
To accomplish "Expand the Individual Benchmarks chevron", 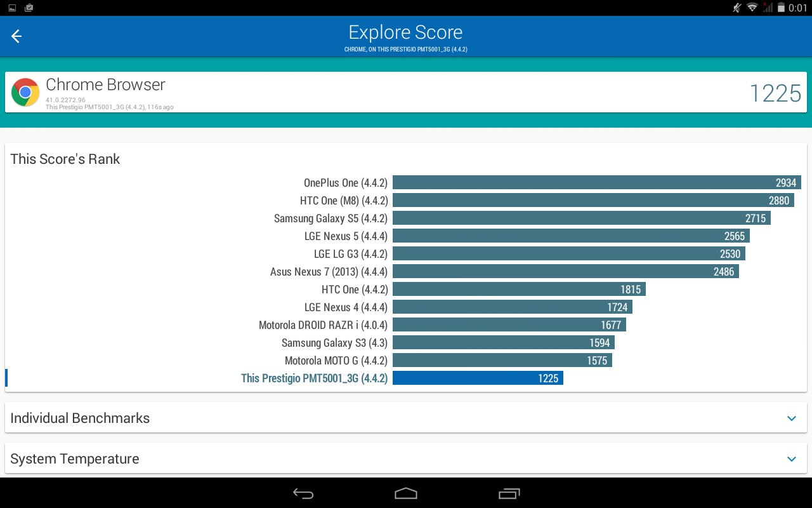I will click(x=791, y=418).
